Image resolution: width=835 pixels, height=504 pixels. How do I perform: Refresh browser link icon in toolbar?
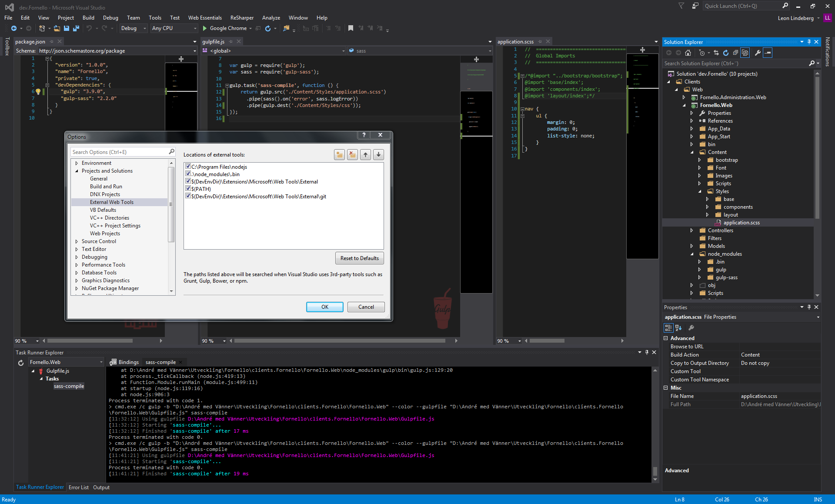click(x=268, y=28)
